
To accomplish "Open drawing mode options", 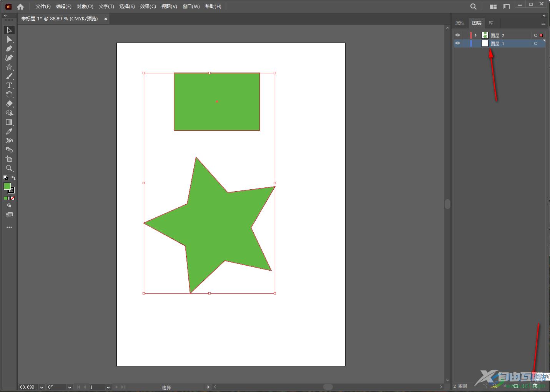I will click(9, 206).
